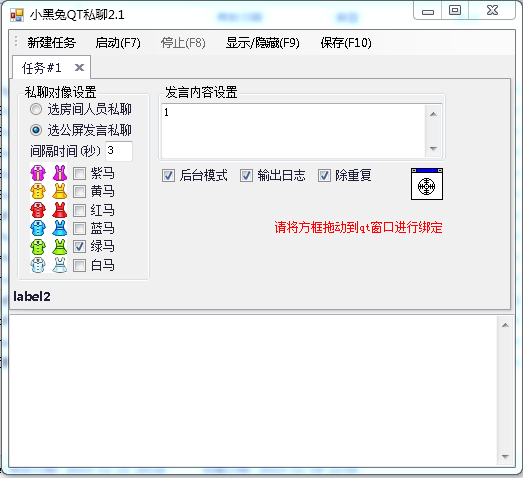This screenshot has height=478, width=523.
Task: Click the green dress icon
Action: click(60, 247)
